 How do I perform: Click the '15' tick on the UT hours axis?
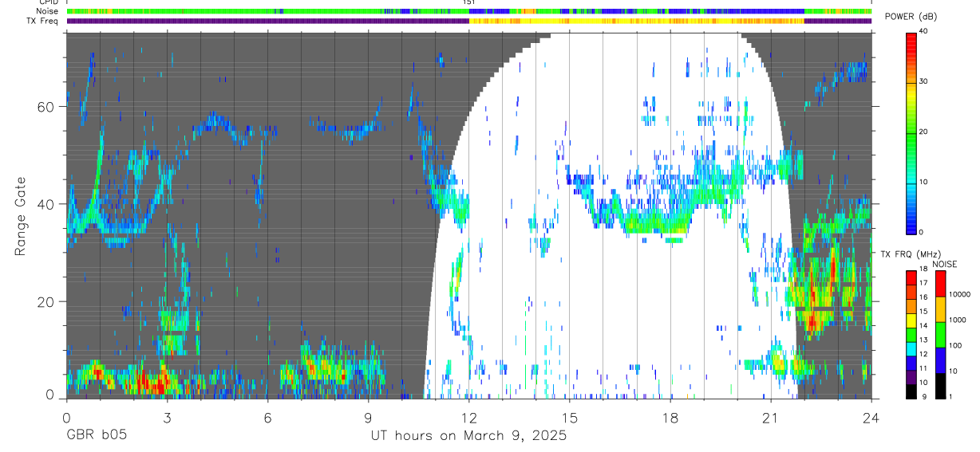570,417
